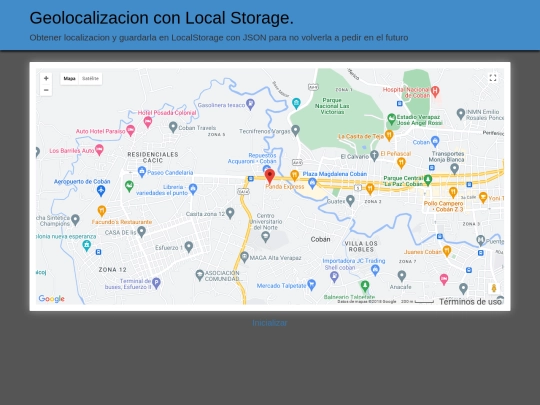
Task: Click Terminal de buses Esfuerzo II parking pin
Action: [x=156, y=283]
